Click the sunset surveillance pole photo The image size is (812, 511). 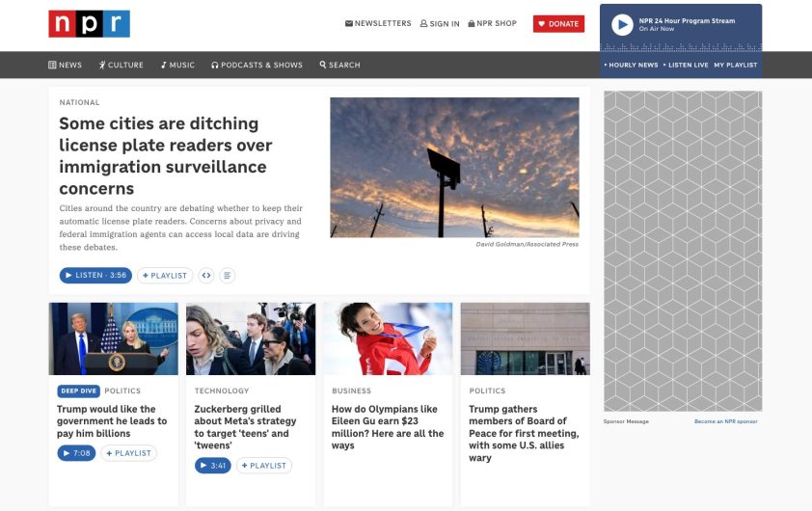tap(454, 167)
